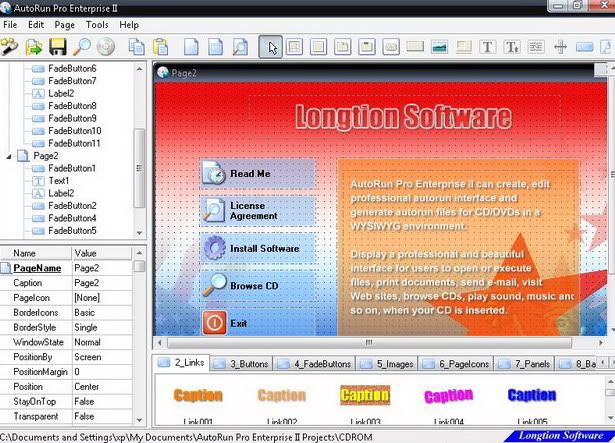Image resolution: width=615 pixels, height=443 pixels.
Task: Click the page with magnifier icon
Action: click(240, 47)
